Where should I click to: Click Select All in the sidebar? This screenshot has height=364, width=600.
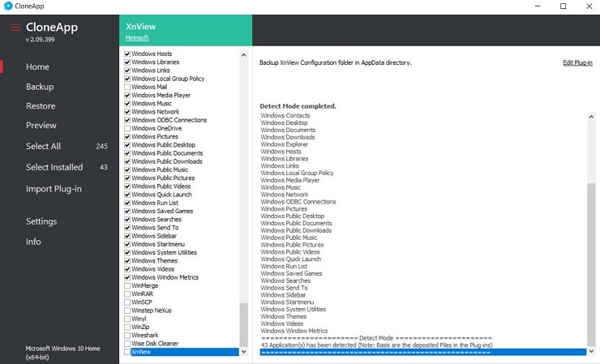43,146
